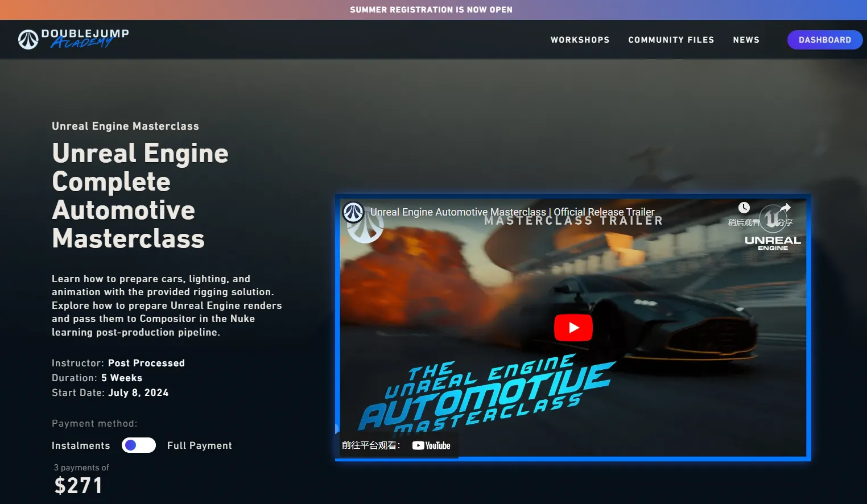The image size is (867, 504).
Task: Select the Full Payment label
Action: click(200, 445)
